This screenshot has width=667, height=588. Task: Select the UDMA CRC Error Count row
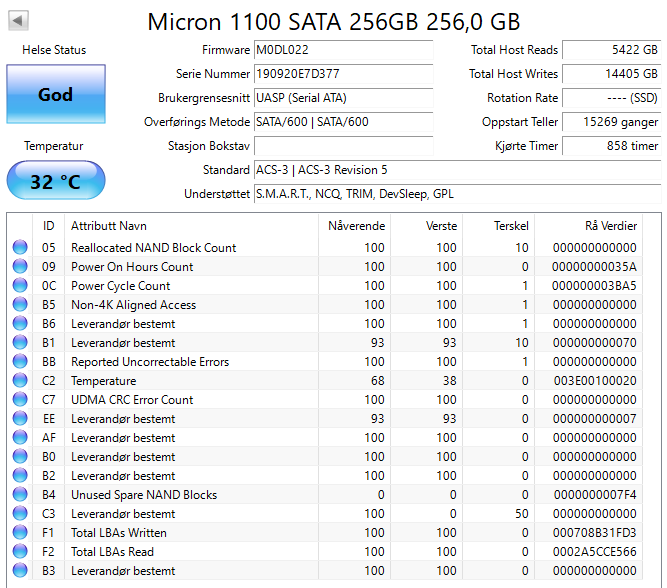327,399
